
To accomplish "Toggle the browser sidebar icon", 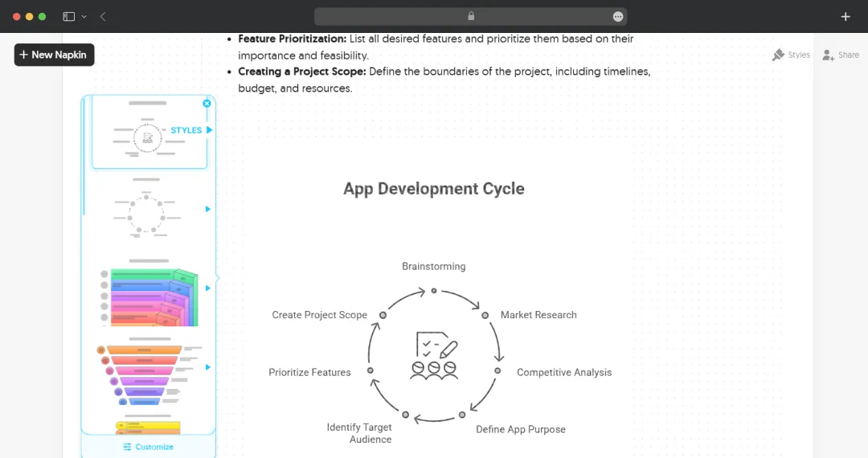I will point(68,17).
